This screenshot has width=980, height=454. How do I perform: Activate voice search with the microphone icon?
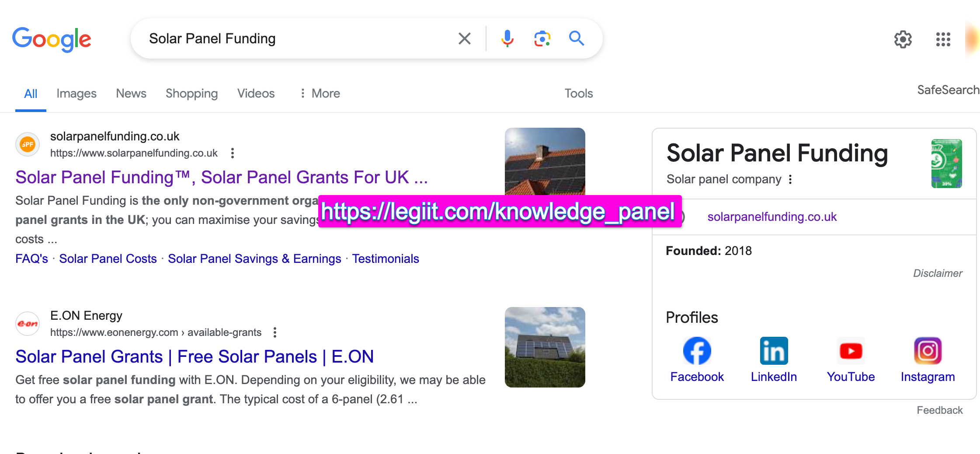pyautogui.click(x=507, y=38)
